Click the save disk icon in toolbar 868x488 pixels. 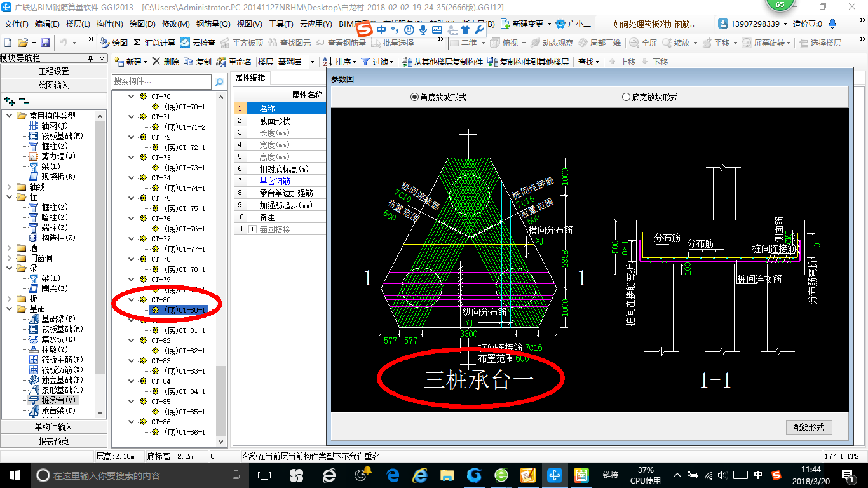(x=45, y=43)
